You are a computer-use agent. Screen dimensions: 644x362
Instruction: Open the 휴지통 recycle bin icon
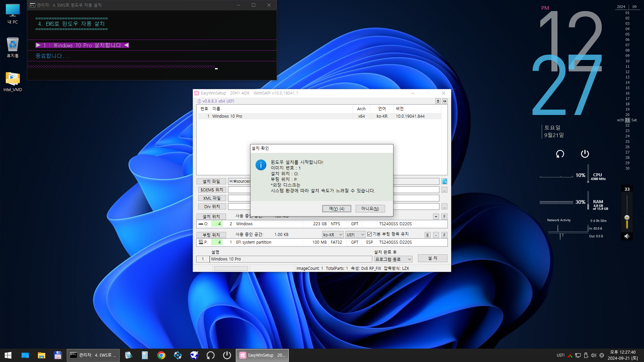pos(13,47)
